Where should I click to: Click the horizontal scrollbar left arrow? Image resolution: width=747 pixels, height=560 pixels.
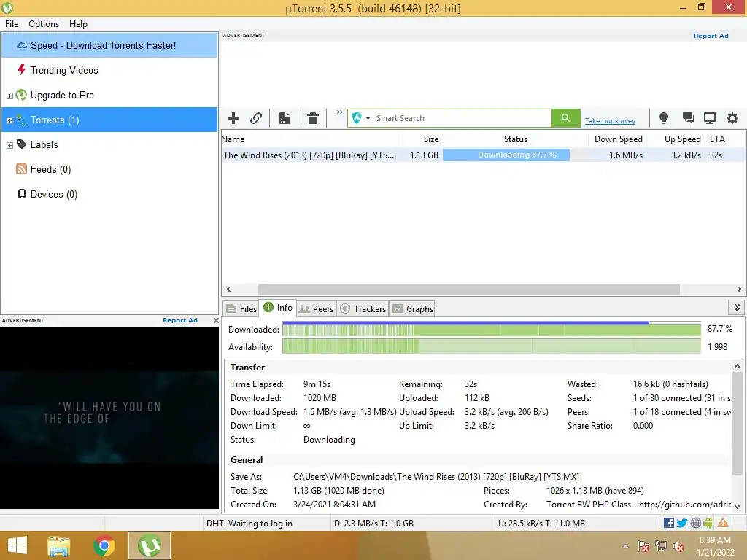(228, 289)
